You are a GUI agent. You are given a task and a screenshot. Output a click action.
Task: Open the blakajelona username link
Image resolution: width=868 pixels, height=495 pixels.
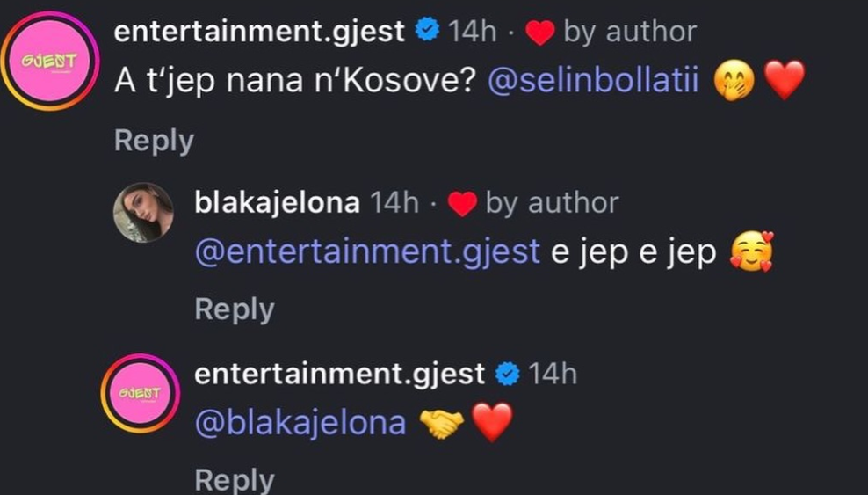(277, 203)
